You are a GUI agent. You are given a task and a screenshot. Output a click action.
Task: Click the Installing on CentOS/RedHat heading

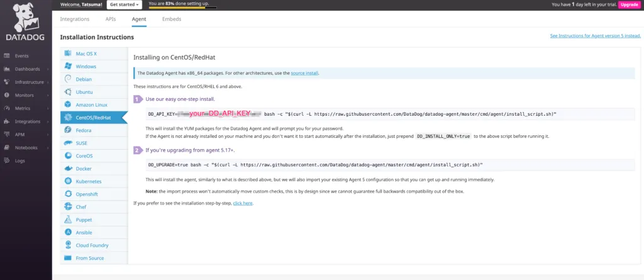174,57
